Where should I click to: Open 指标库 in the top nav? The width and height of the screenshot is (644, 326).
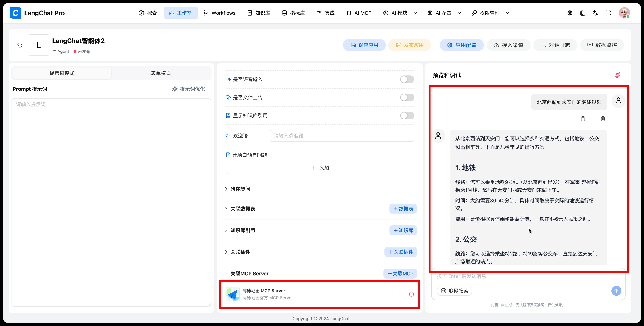pyautogui.click(x=293, y=13)
